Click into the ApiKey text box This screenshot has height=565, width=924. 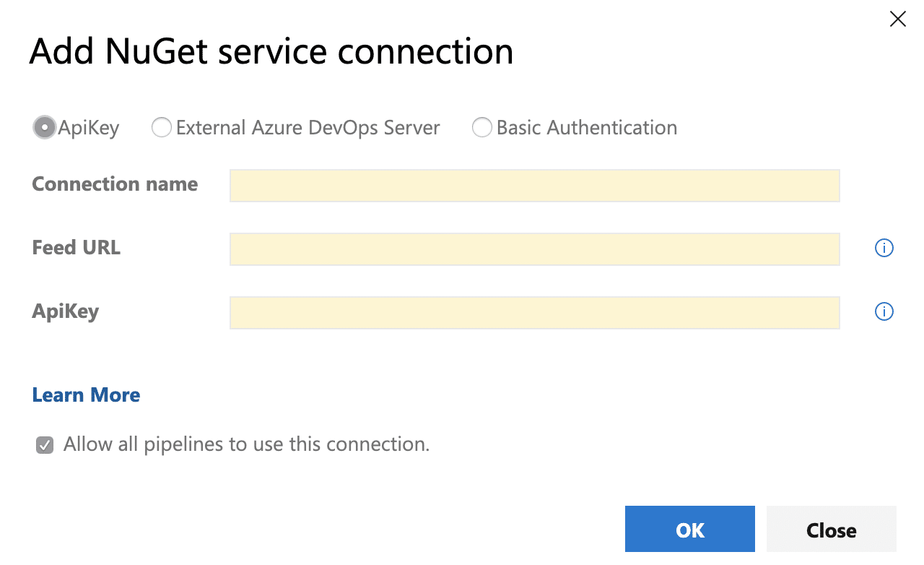pyautogui.click(x=534, y=313)
